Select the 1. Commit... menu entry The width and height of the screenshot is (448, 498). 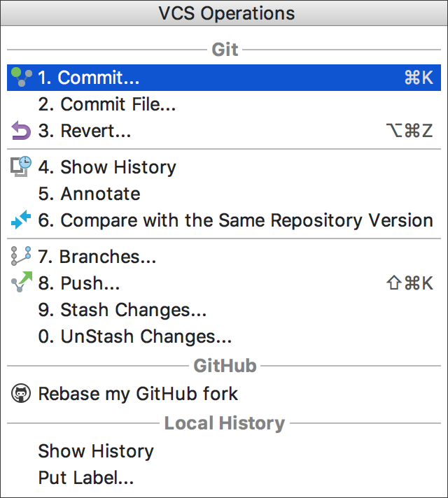click(x=224, y=78)
